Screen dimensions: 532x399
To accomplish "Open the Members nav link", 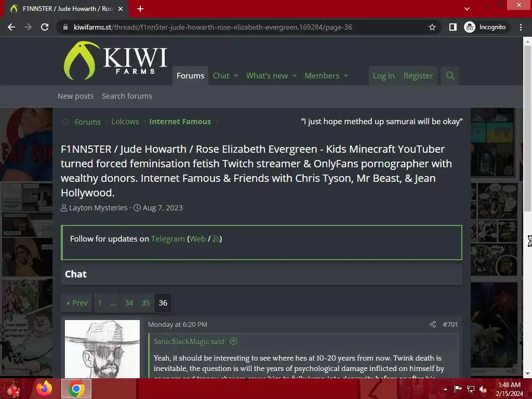I will coord(322,76).
